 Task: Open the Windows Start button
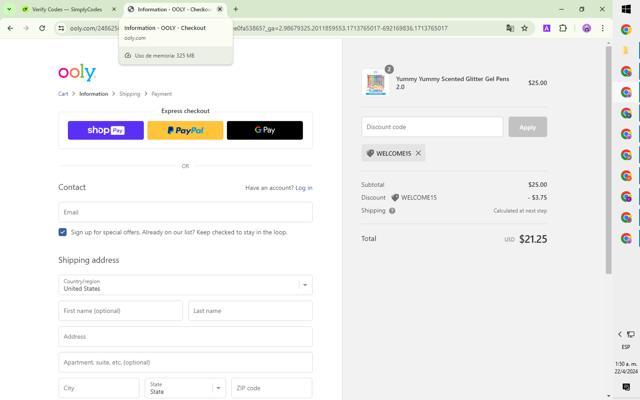click(626, 9)
